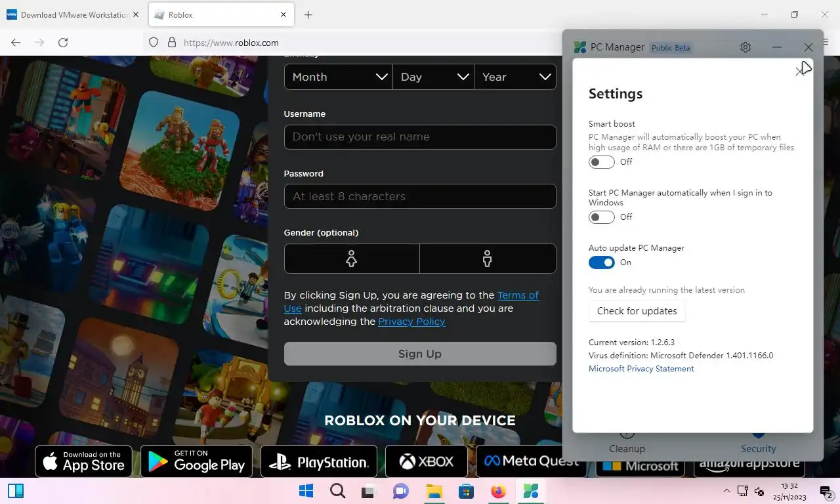This screenshot has height=504, width=840.
Task: Select the female gender icon
Action: coord(352,259)
